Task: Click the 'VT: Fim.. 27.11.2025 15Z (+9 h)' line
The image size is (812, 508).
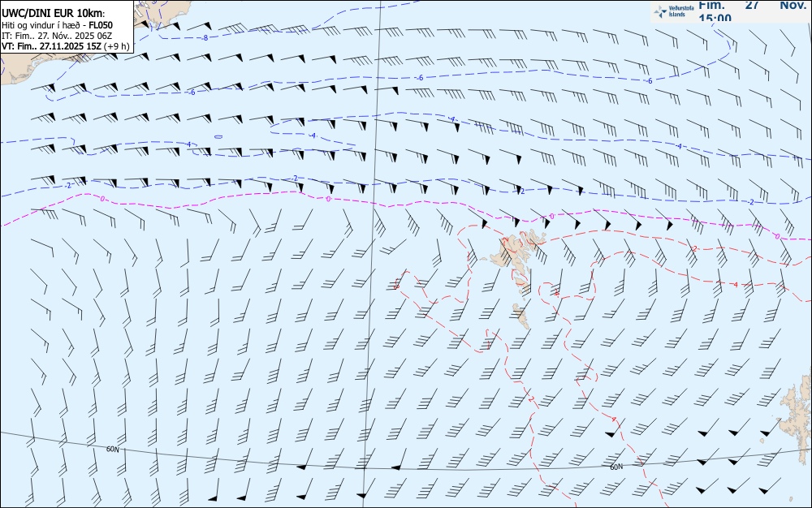Action: (x=65, y=46)
